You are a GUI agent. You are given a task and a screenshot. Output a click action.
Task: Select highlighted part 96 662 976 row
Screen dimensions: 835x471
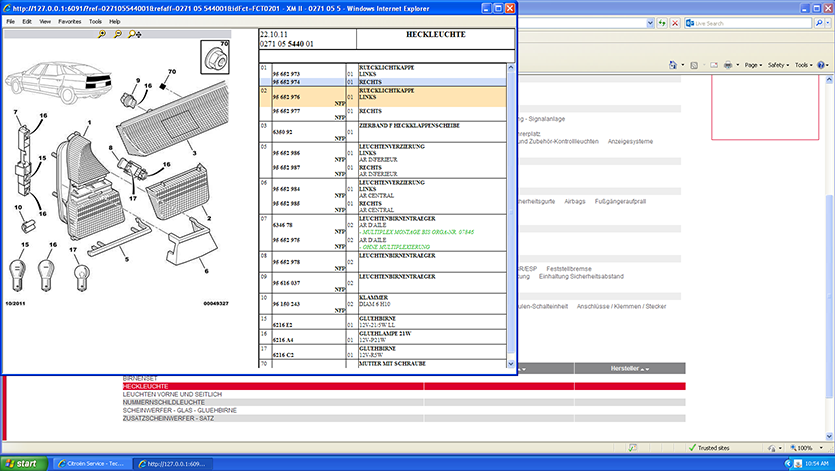383,97
